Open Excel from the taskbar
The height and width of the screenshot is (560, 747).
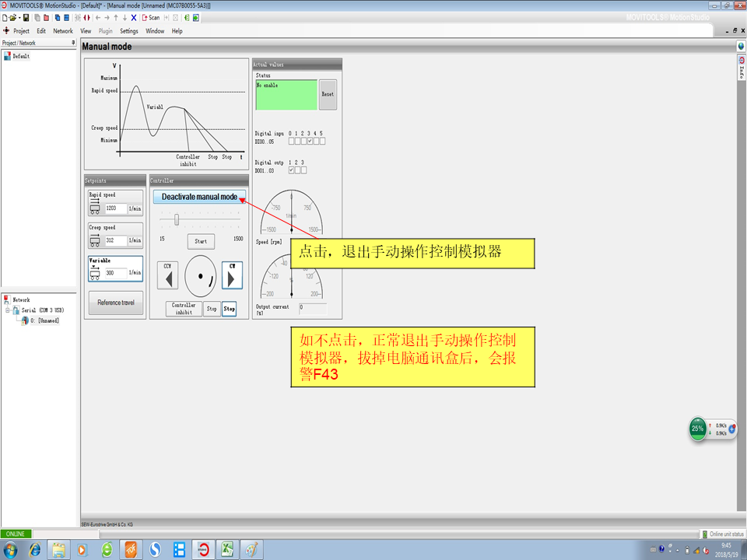tap(226, 549)
